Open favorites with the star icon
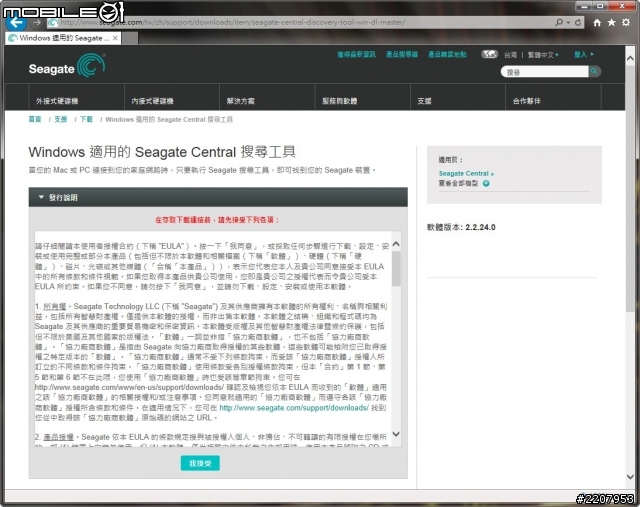This screenshot has height=507, width=640. coord(611,22)
